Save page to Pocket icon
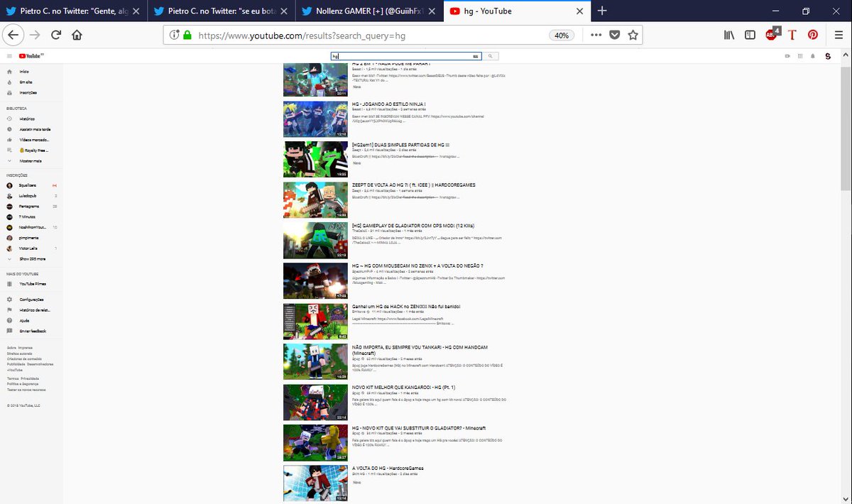Viewport: 852px width, 504px height. 614,35
